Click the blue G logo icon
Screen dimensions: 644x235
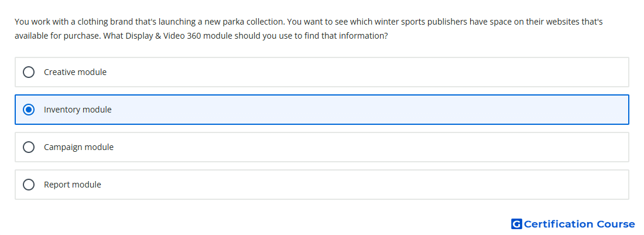tap(516, 224)
